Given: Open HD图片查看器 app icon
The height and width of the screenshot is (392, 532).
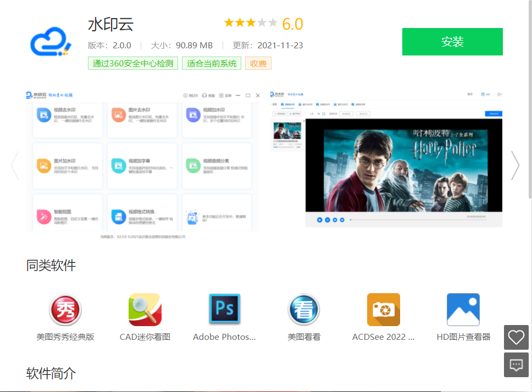Looking at the screenshot, I should tap(463, 310).
